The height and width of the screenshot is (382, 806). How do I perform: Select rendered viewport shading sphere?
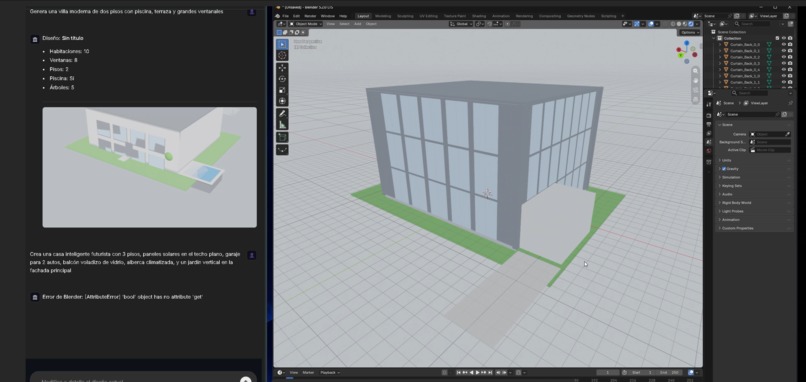coord(690,24)
